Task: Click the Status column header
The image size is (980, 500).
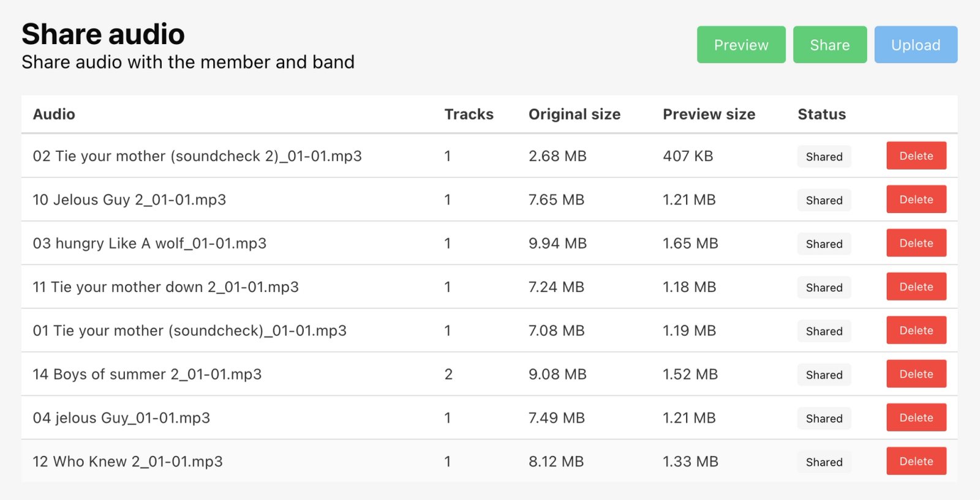Action: pyautogui.click(x=821, y=114)
